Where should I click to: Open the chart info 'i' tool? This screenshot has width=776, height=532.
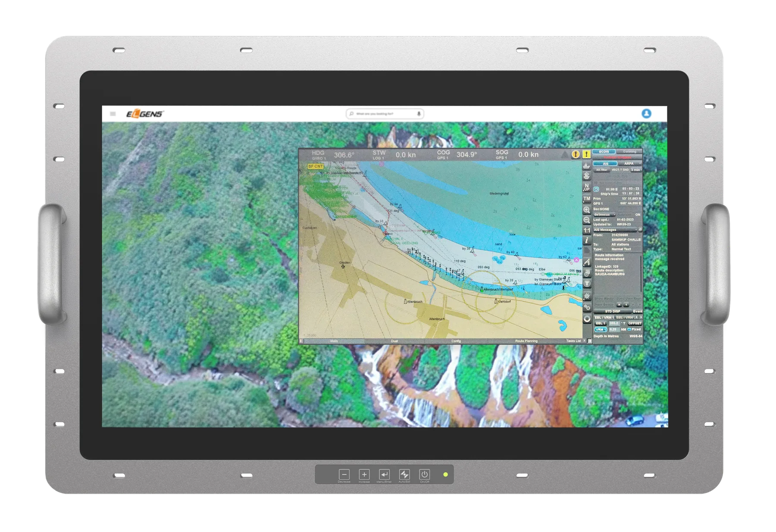[587, 241]
